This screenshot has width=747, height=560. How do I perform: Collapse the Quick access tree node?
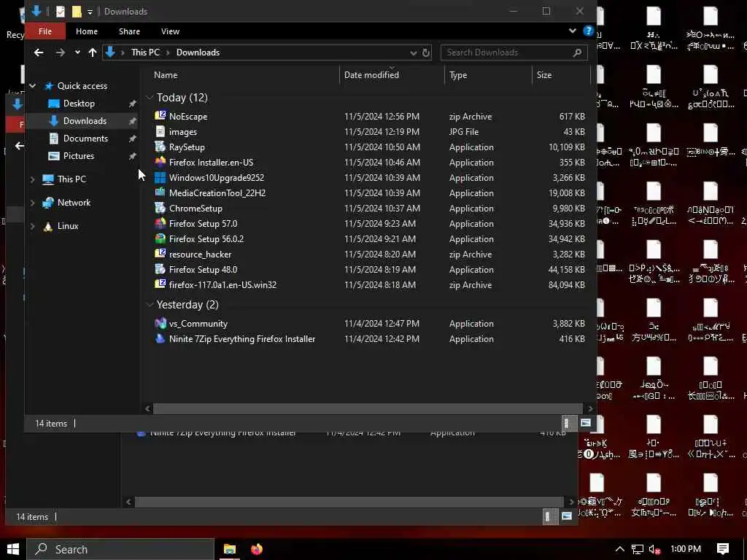(x=32, y=86)
